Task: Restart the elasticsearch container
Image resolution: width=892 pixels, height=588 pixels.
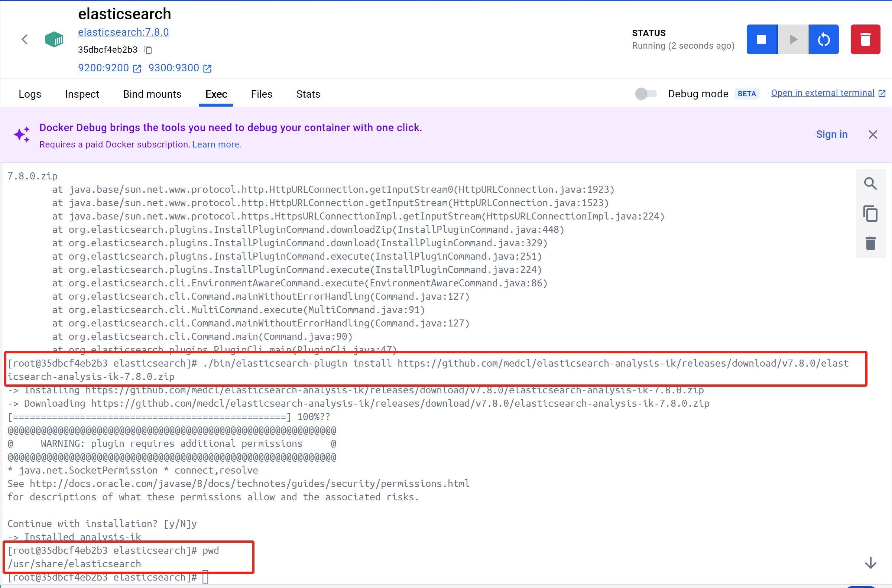Action: 823,39
